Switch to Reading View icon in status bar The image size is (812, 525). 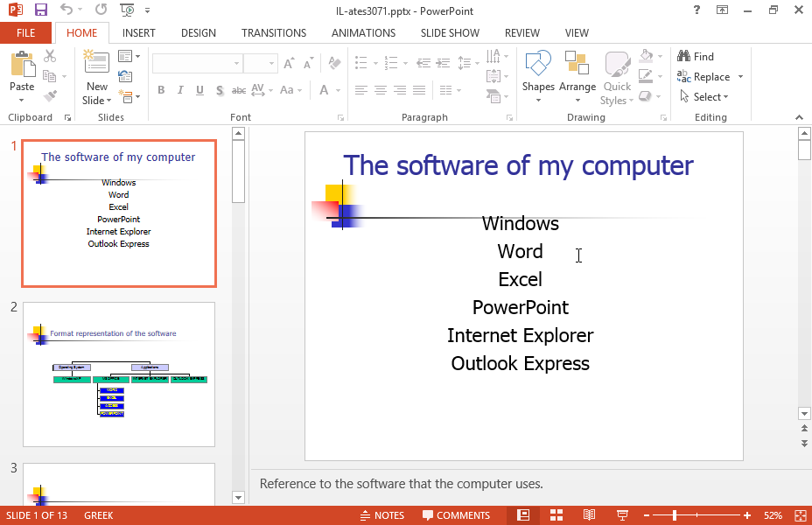pos(589,515)
